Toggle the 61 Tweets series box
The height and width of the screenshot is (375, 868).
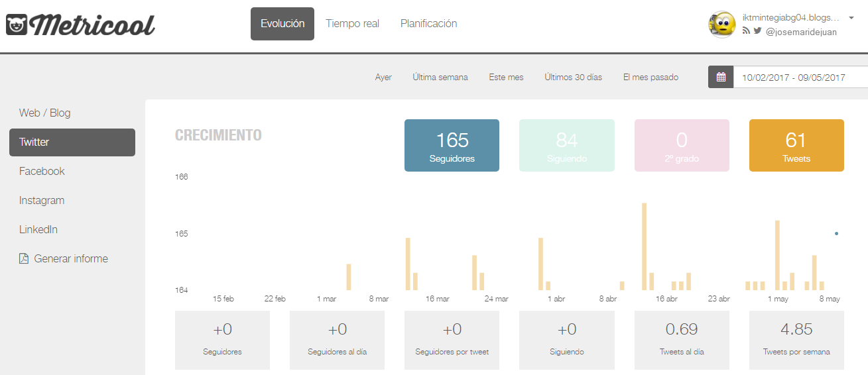(x=796, y=146)
